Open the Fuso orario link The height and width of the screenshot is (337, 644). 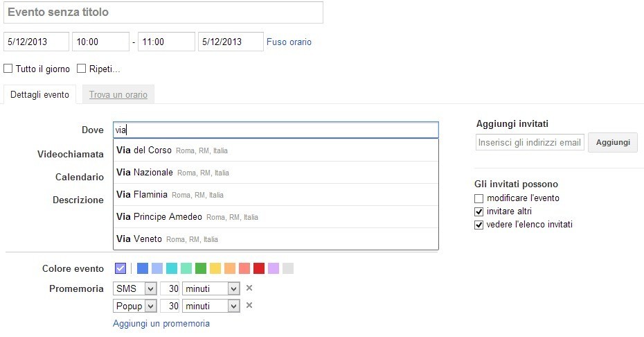pos(289,42)
